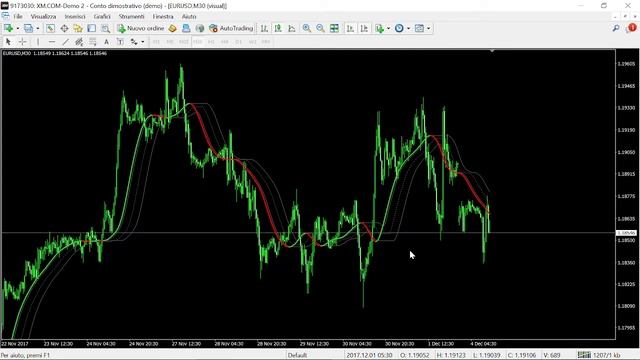Click the blue icon beside the globe
Image resolution: width=640 pixels, height=360 pixels.
tap(186, 28)
